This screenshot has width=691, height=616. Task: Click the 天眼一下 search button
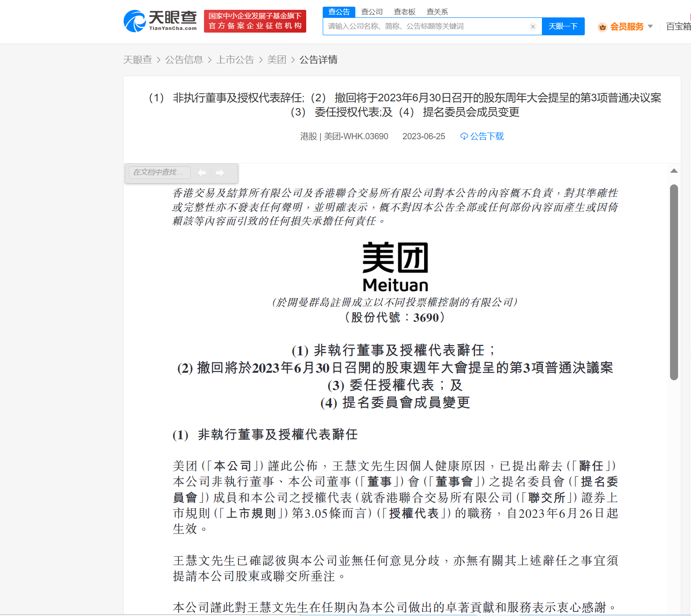pos(563,26)
